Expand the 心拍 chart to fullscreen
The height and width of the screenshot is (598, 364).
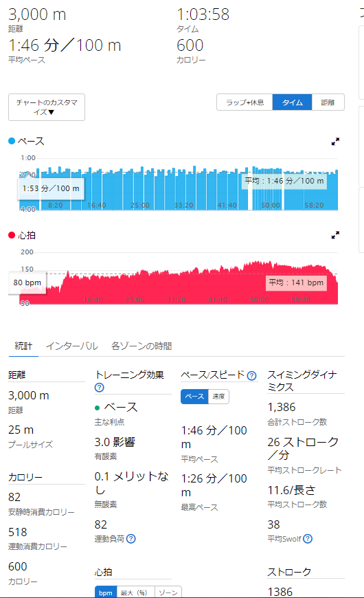[335, 235]
